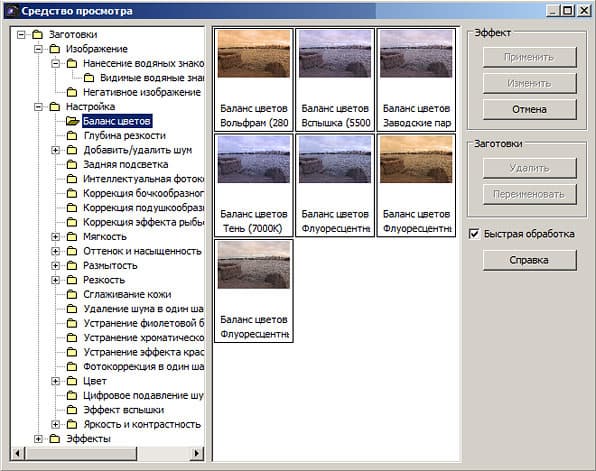596x471 pixels.
Task: Click the Изменить button
Action: coord(529,83)
